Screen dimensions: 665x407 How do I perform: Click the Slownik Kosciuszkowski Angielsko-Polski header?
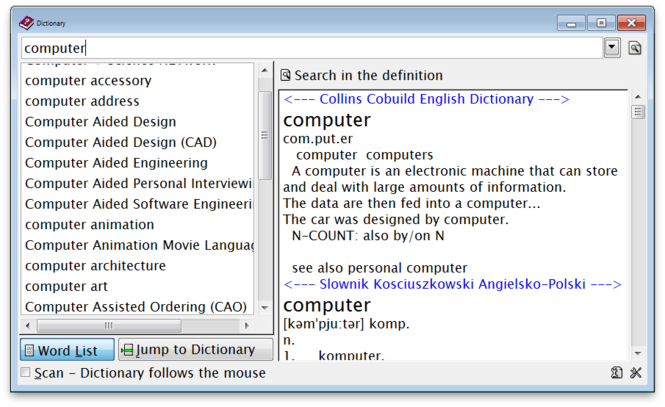(x=453, y=284)
